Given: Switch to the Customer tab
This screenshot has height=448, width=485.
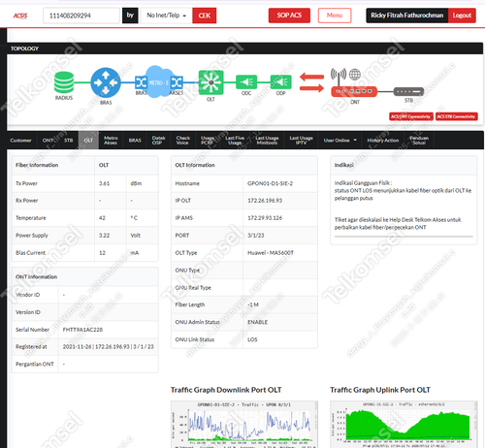Looking at the screenshot, I should (x=20, y=141).
